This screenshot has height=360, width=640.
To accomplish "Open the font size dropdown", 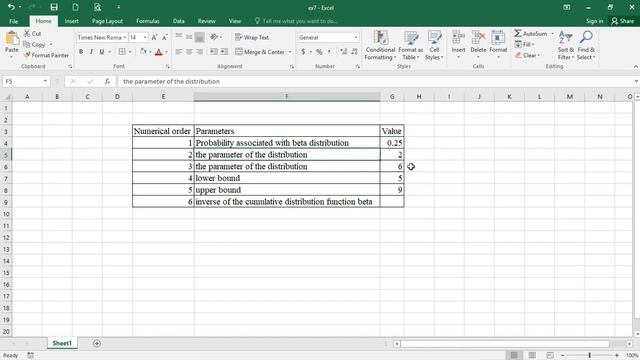I will click(x=145, y=37).
